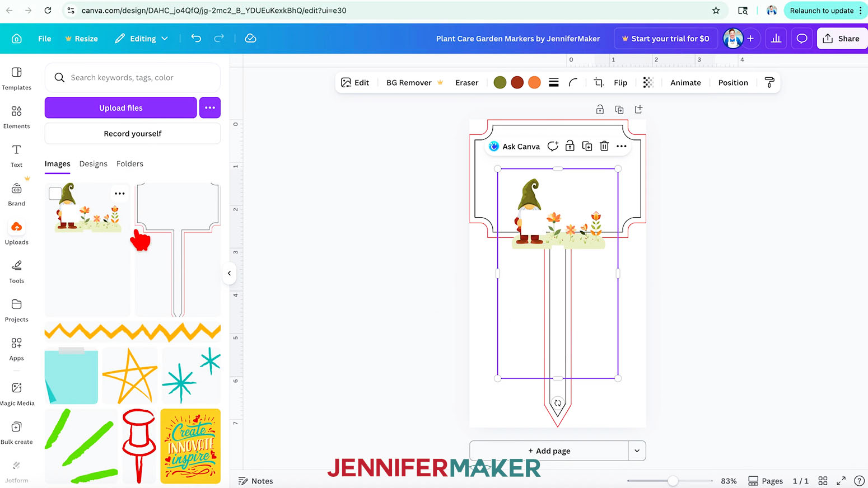Duplicate the page above the canvas
The height and width of the screenshot is (488, 868).
(619, 110)
